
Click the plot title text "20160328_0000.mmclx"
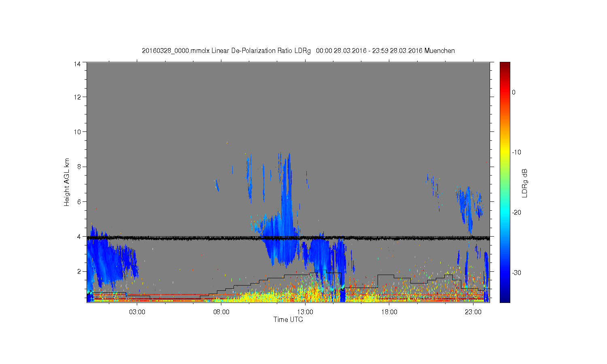tap(176, 51)
